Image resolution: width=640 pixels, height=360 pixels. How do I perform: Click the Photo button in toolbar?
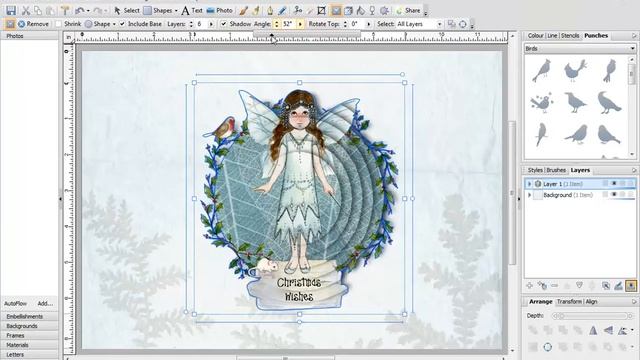tap(220, 11)
